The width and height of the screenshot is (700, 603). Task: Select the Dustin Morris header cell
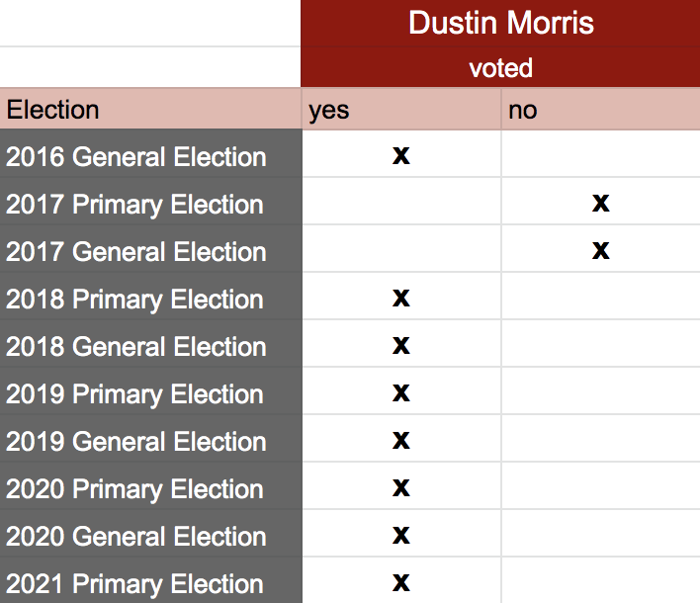[x=500, y=23]
